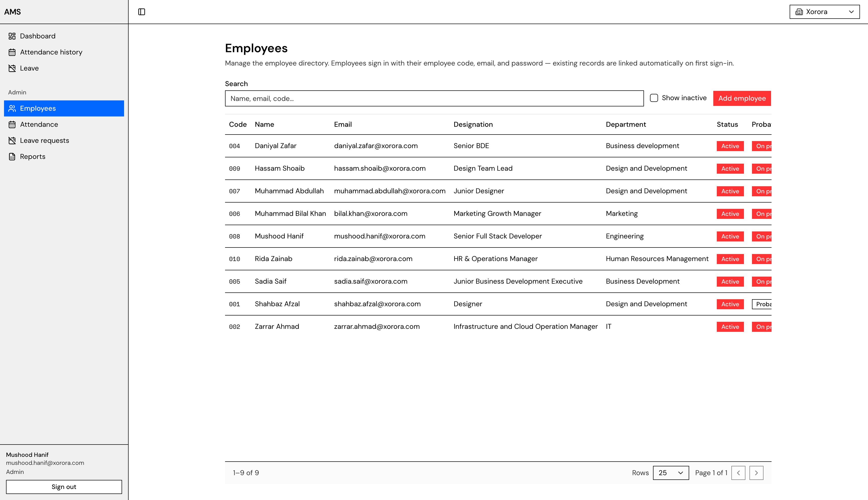
Task: Click the AMS logo text
Action: 12,12
